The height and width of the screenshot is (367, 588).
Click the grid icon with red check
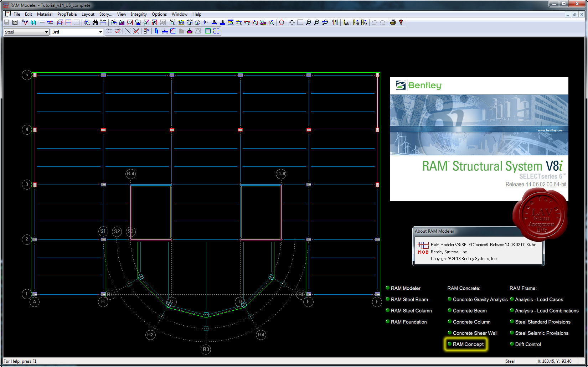point(118,31)
